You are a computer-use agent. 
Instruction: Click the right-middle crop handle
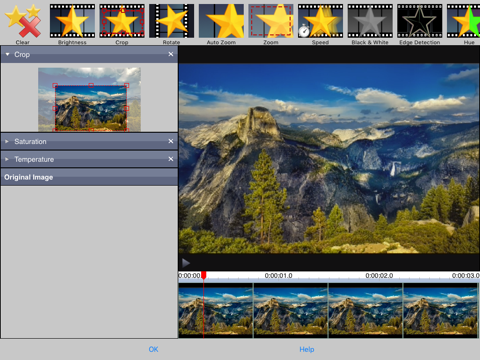pos(127,108)
